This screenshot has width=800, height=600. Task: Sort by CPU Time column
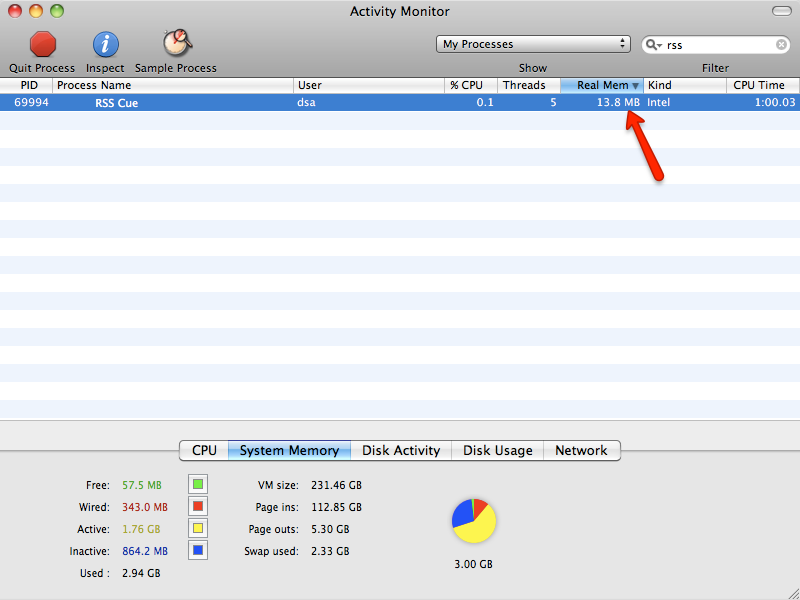(x=763, y=85)
